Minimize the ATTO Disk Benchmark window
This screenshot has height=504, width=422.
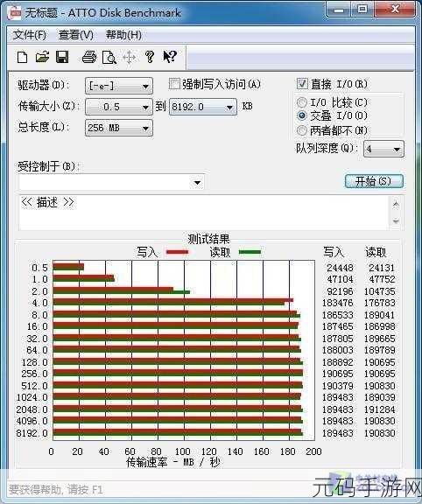tap(339, 10)
